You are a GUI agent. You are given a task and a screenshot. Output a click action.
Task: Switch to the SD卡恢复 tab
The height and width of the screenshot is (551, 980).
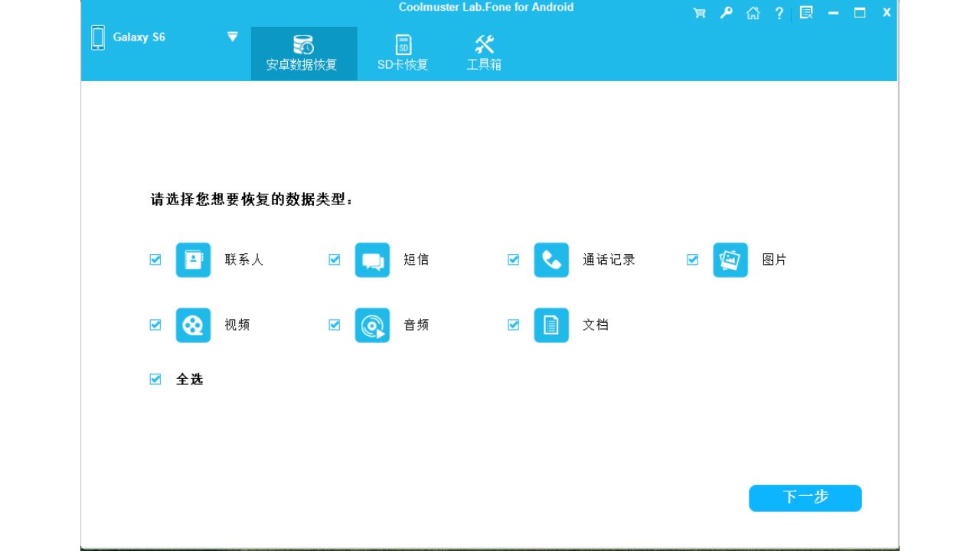[x=403, y=53]
